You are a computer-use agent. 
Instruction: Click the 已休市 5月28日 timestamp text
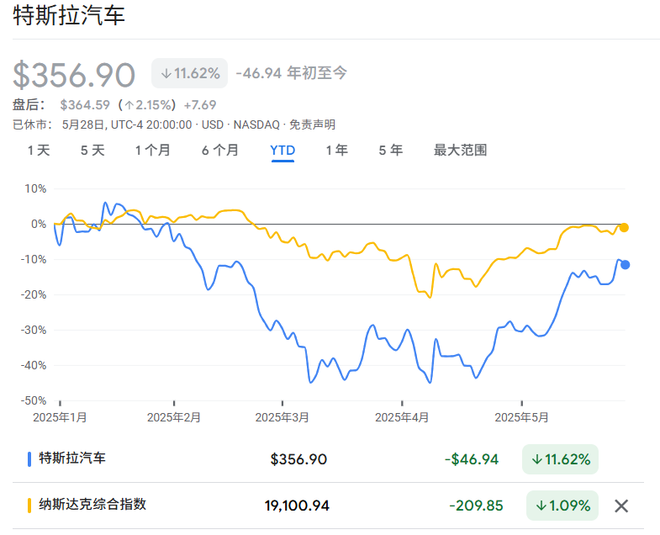click(x=102, y=125)
